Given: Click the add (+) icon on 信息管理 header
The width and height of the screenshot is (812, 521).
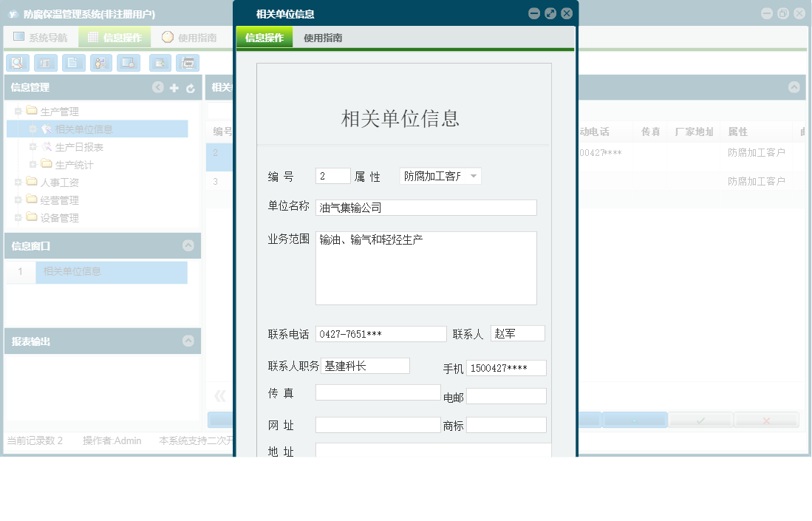Looking at the screenshot, I should pos(174,87).
